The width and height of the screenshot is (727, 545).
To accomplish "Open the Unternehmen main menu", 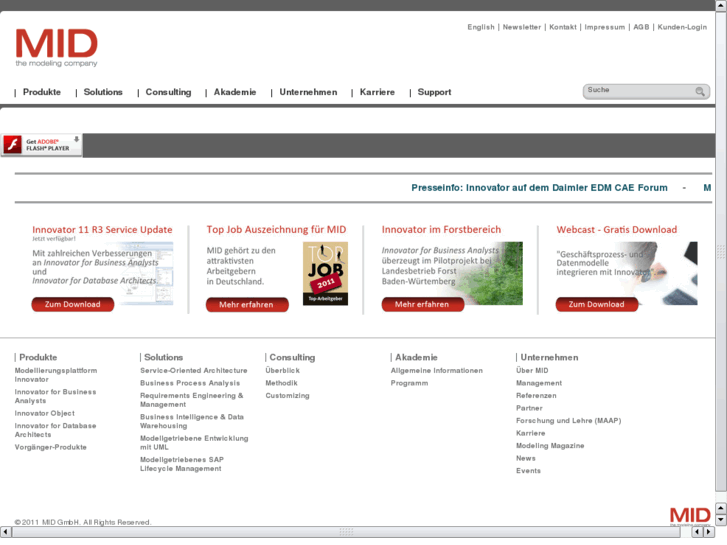I will [x=308, y=92].
